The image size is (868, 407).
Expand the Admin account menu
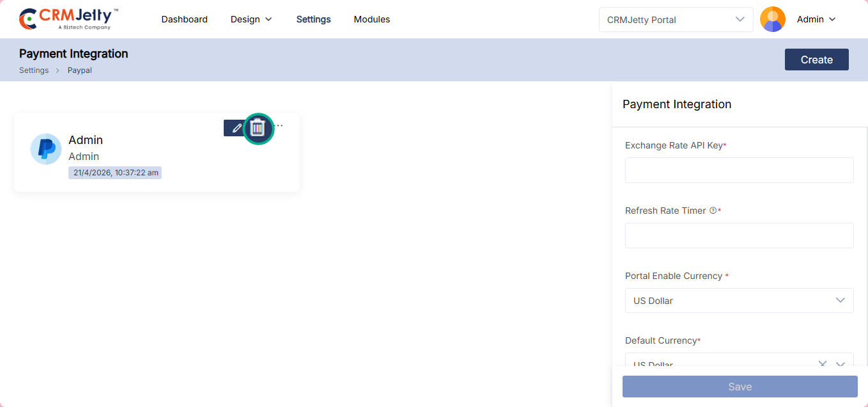click(816, 19)
